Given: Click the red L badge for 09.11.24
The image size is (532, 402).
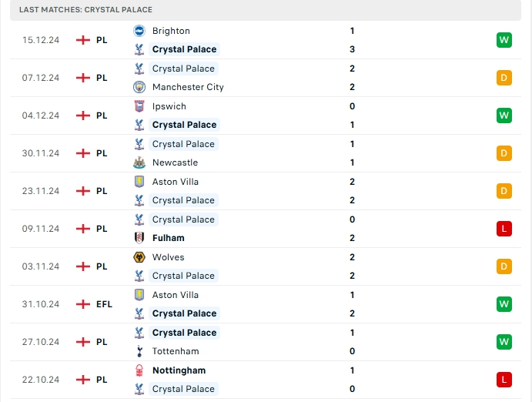Looking at the screenshot, I should point(504,229).
